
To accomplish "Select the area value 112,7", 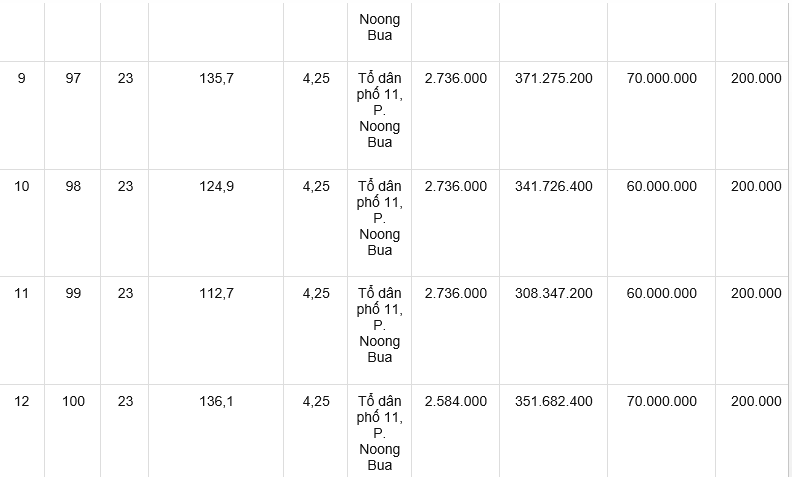I will tap(216, 294).
